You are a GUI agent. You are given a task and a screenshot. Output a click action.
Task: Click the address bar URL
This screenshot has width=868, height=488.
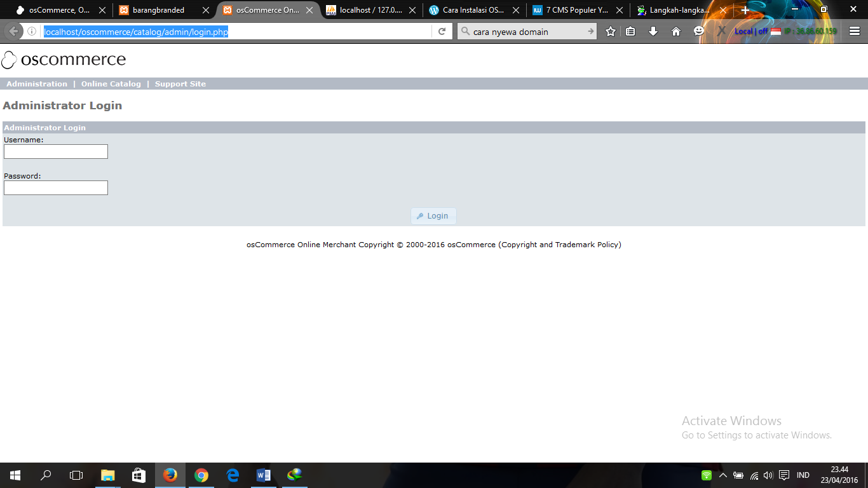136,32
